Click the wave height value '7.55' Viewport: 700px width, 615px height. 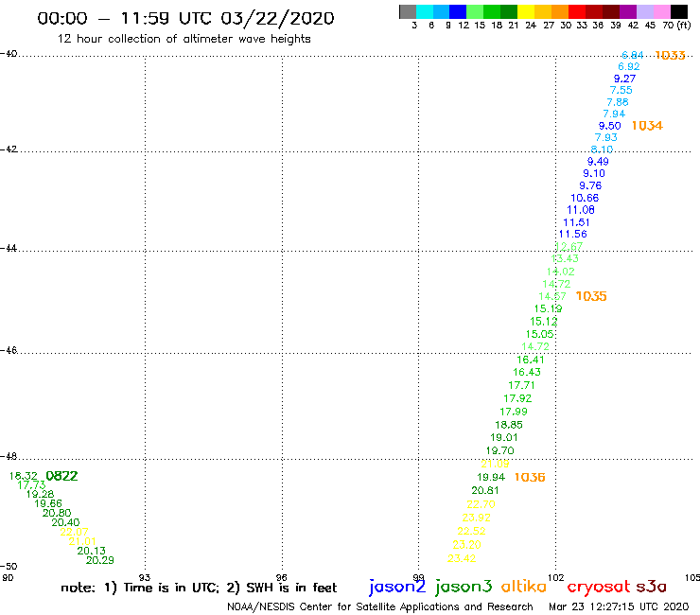pyautogui.click(x=621, y=90)
